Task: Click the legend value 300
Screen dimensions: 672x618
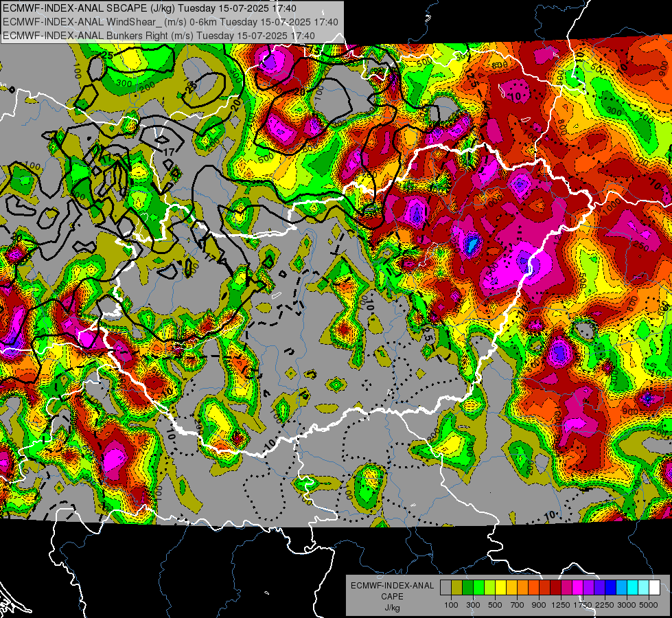Action: (x=473, y=605)
